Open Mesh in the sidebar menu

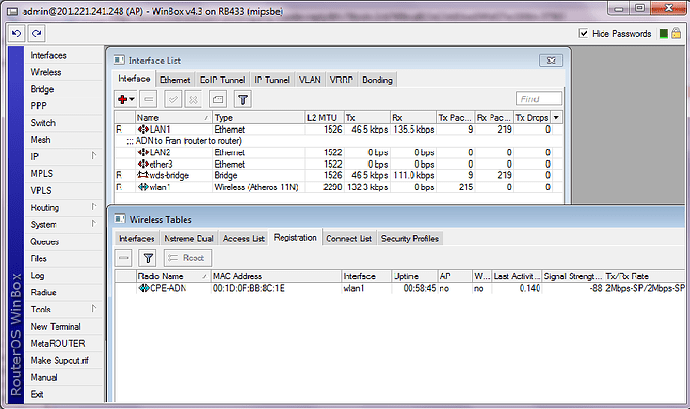pyautogui.click(x=64, y=140)
